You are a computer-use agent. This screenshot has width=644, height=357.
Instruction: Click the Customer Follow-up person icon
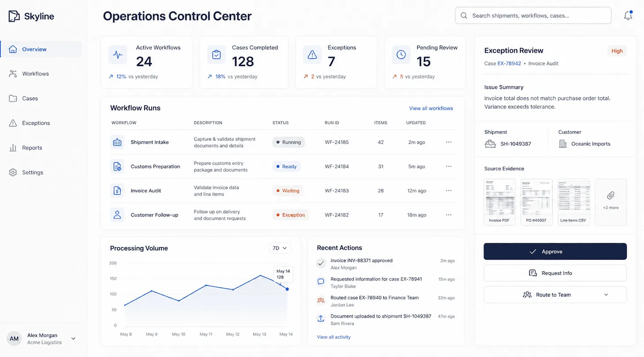pyautogui.click(x=117, y=215)
